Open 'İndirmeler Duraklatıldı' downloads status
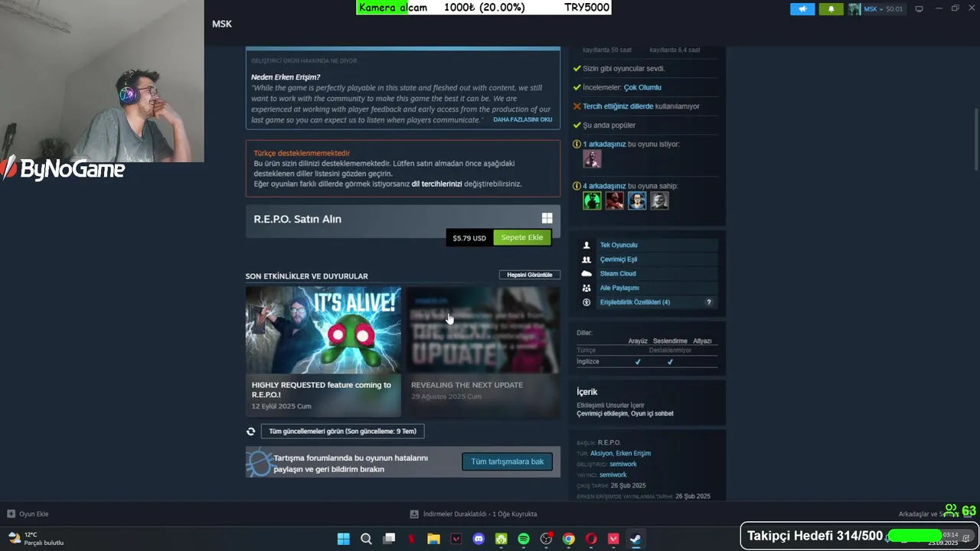This screenshot has height=551, width=980. pyautogui.click(x=474, y=514)
